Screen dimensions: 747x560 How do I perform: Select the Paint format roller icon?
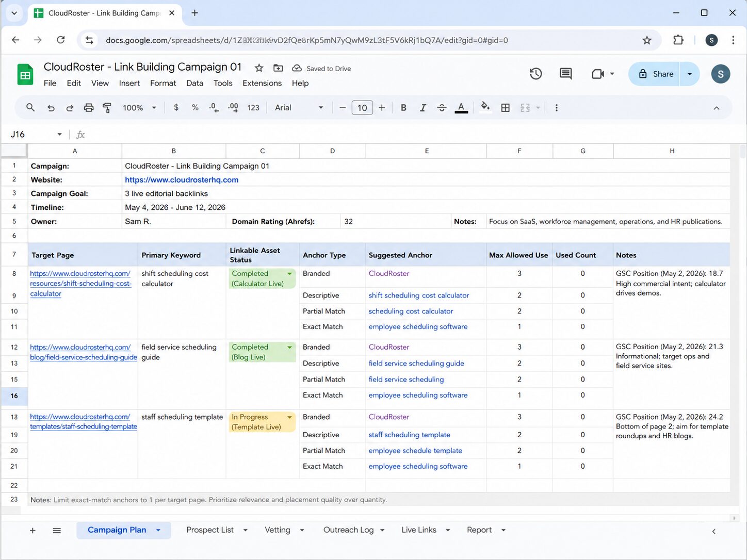point(107,108)
